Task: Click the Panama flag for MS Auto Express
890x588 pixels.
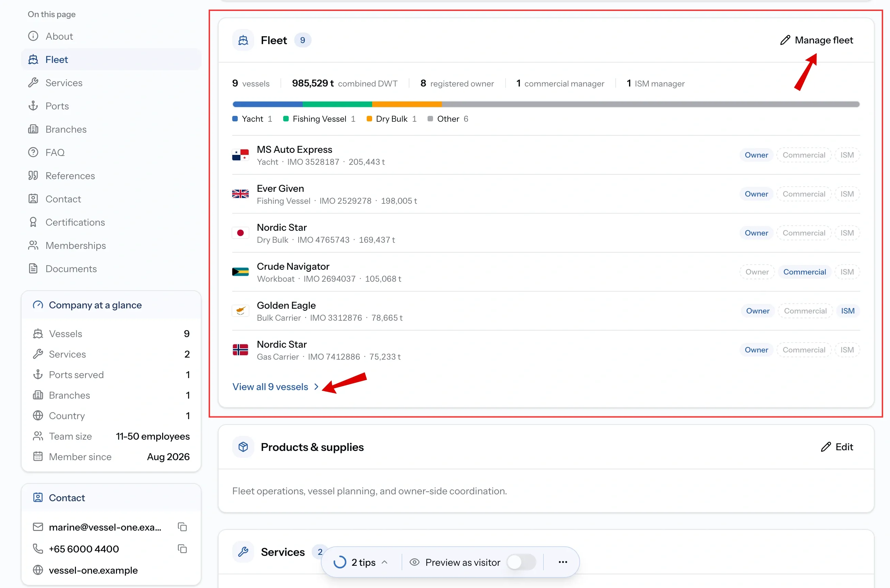Action: pos(240,155)
